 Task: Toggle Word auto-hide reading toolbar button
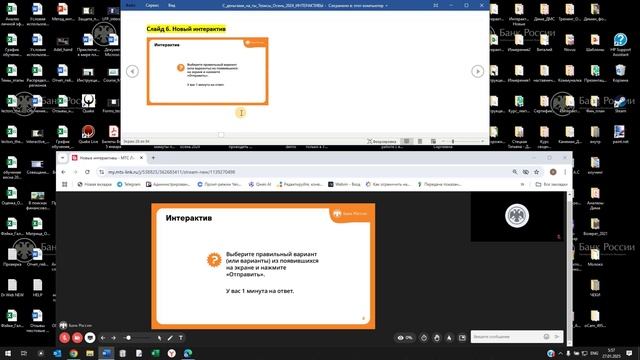click(436, 5)
